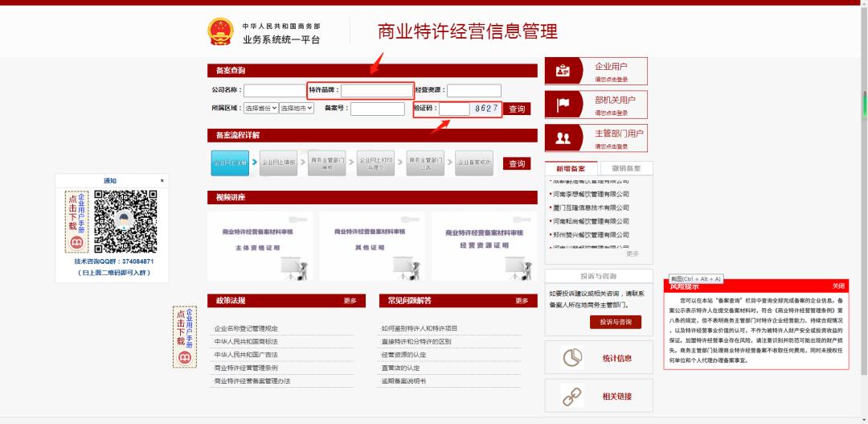Screen dimensions: 868x424
Task: Open 商业特许经营备案管理办法 link
Action: (x=252, y=381)
